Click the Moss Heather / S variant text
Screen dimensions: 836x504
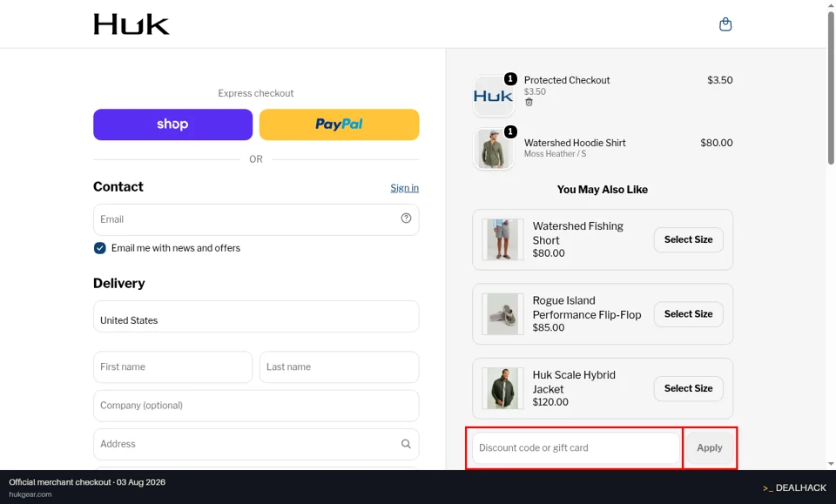click(x=555, y=154)
